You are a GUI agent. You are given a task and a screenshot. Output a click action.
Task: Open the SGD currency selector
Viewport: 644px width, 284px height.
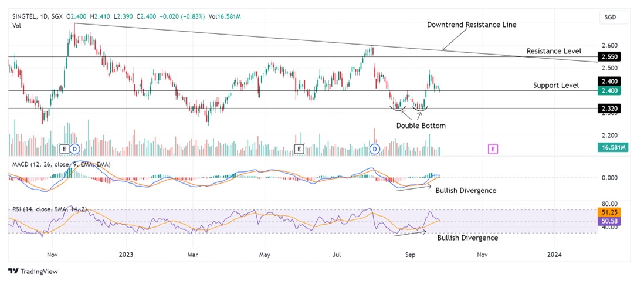[614, 18]
